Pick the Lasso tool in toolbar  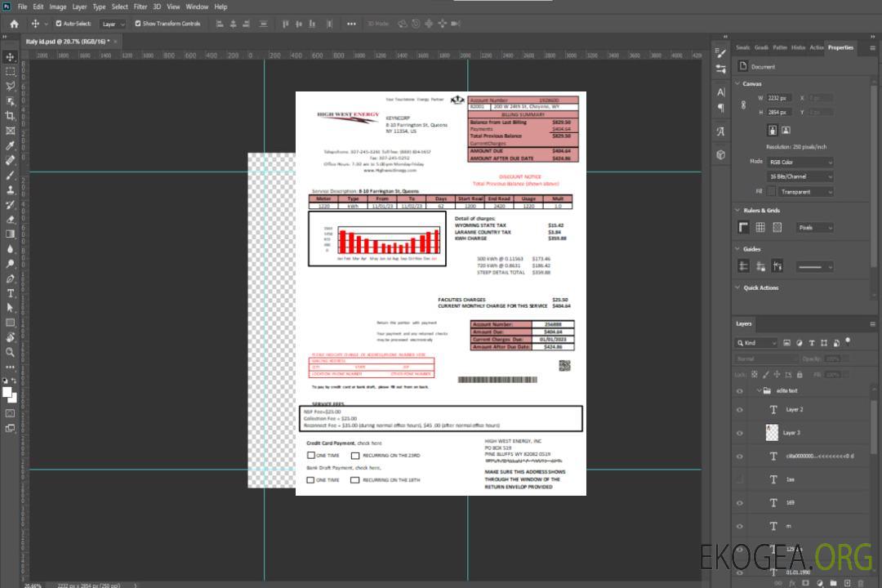pos(10,86)
